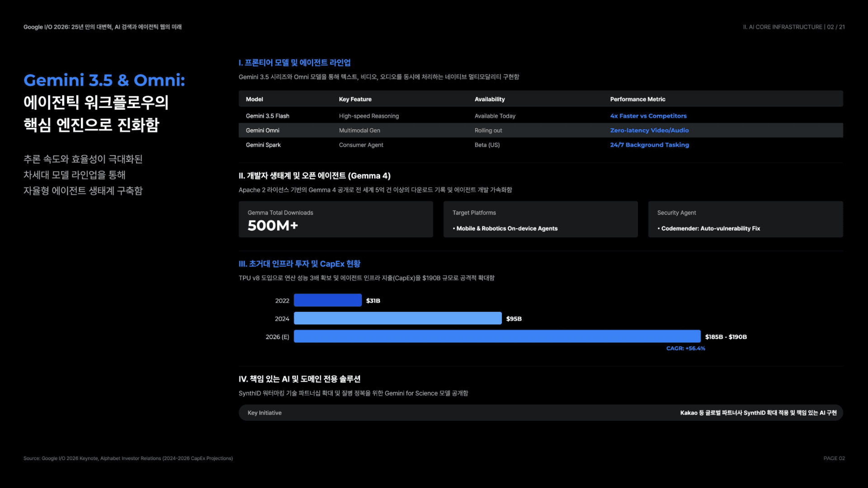
Task: Select the 'Gemini Spark' model cell
Action: click(263, 145)
